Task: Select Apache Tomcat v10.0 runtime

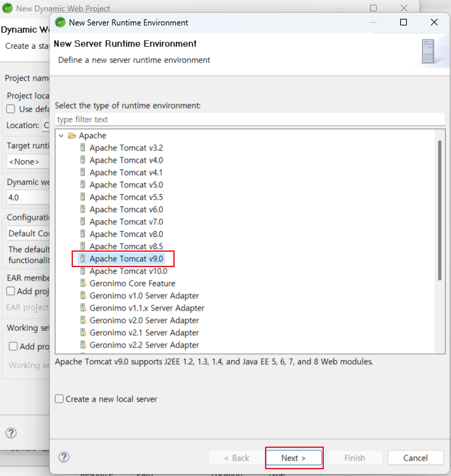Action: tap(128, 271)
